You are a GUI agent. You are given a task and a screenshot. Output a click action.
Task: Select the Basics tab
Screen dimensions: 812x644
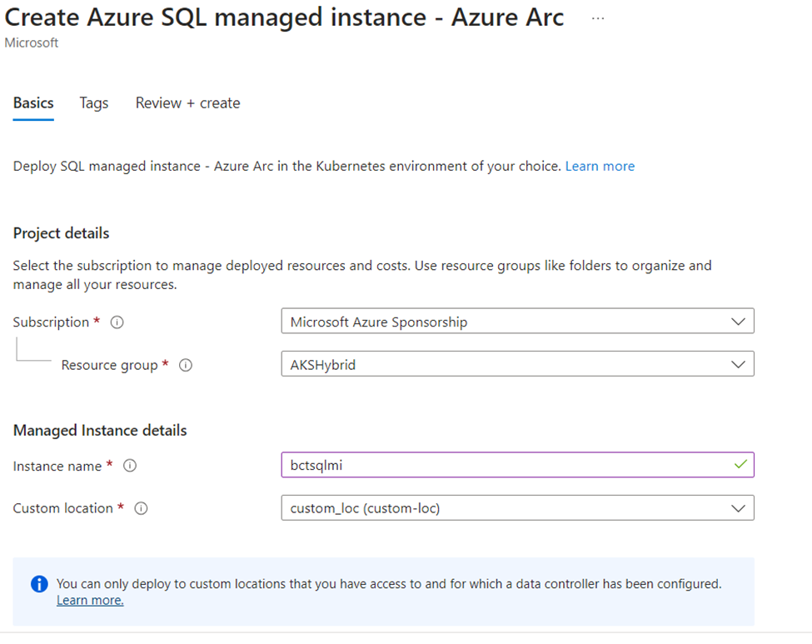(x=33, y=103)
